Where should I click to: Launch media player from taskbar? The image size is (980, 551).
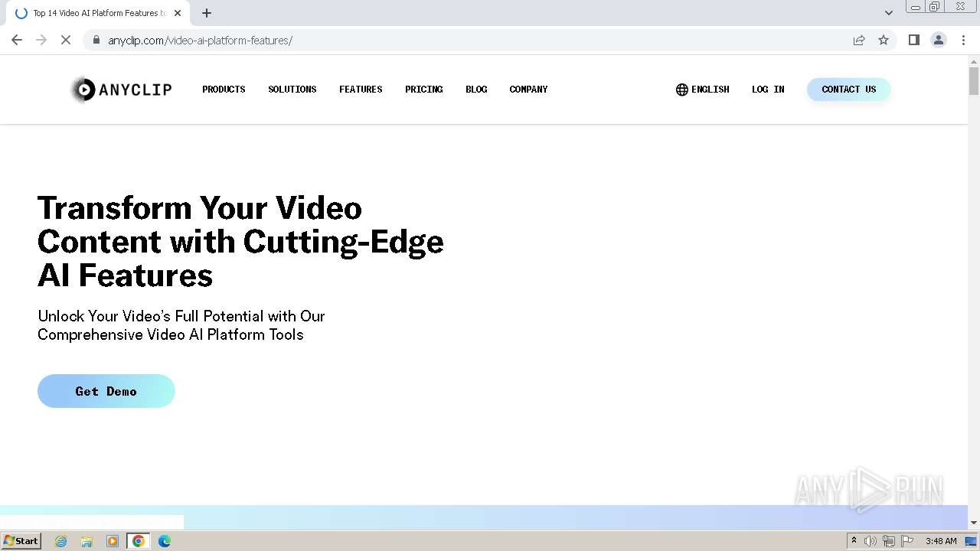113,541
